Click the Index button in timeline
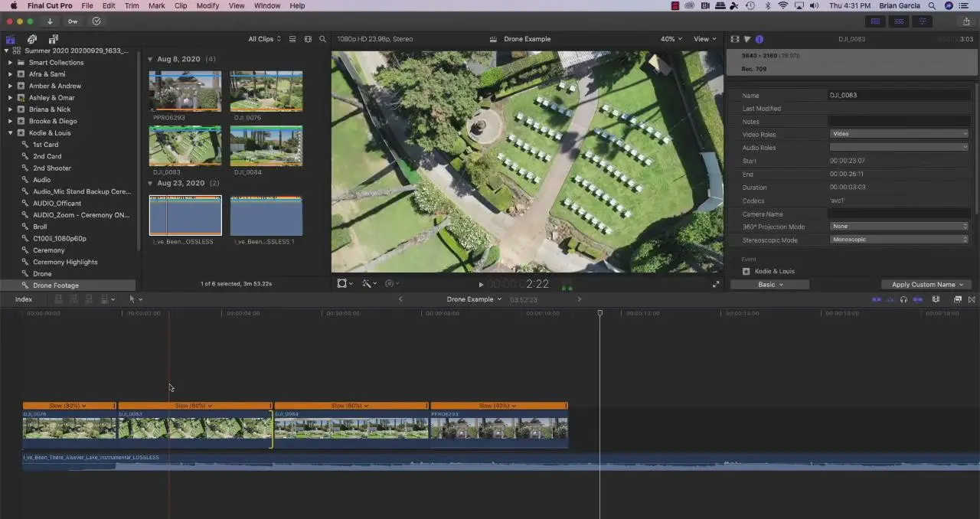Screen dimensions: 980x519 click(x=24, y=299)
